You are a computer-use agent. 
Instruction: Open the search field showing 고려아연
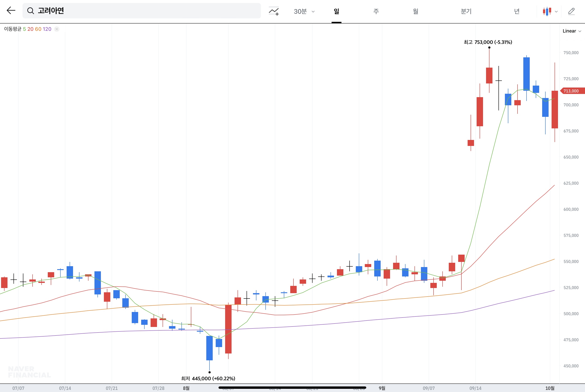click(x=142, y=11)
